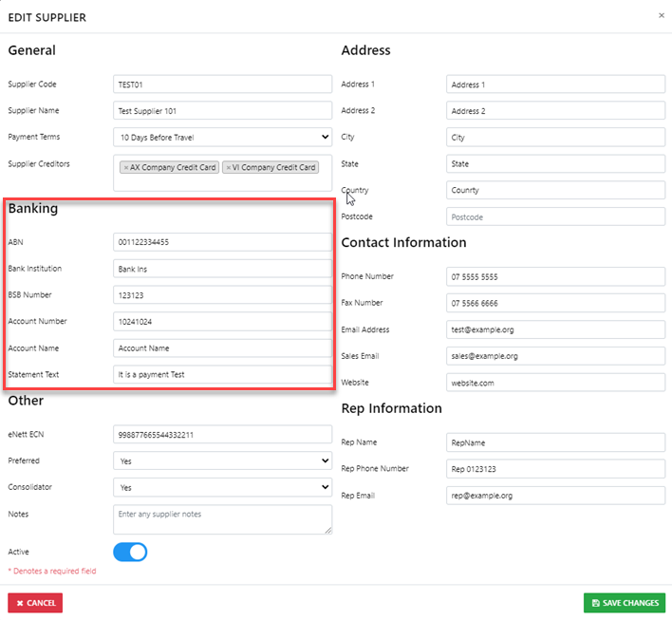The image size is (672, 620).
Task: Select the Website input field
Action: click(555, 382)
